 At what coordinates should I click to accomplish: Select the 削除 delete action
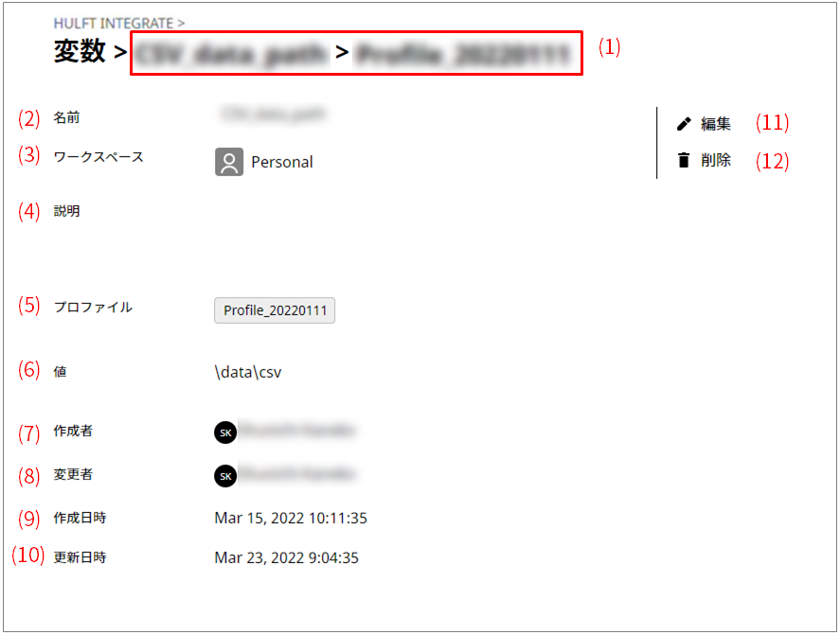point(716,160)
